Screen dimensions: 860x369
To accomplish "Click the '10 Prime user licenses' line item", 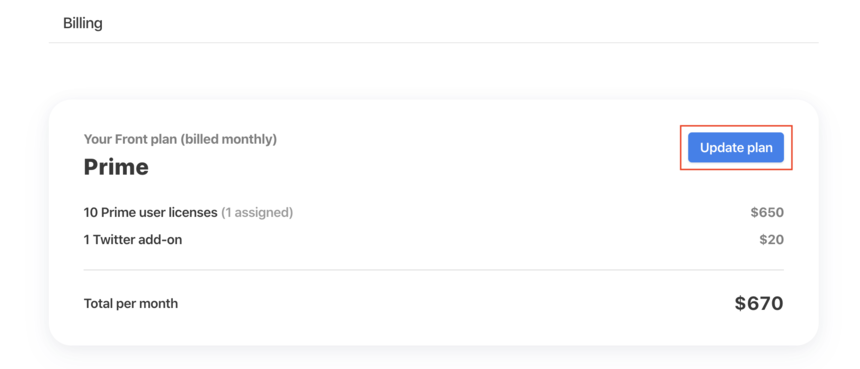I will point(150,212).
